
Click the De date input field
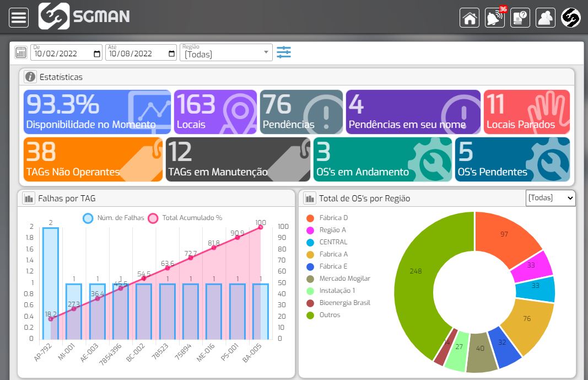[x=61, y=52]
